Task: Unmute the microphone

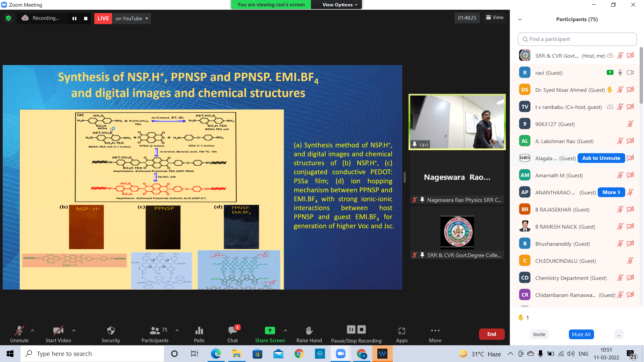Action: 19,334
